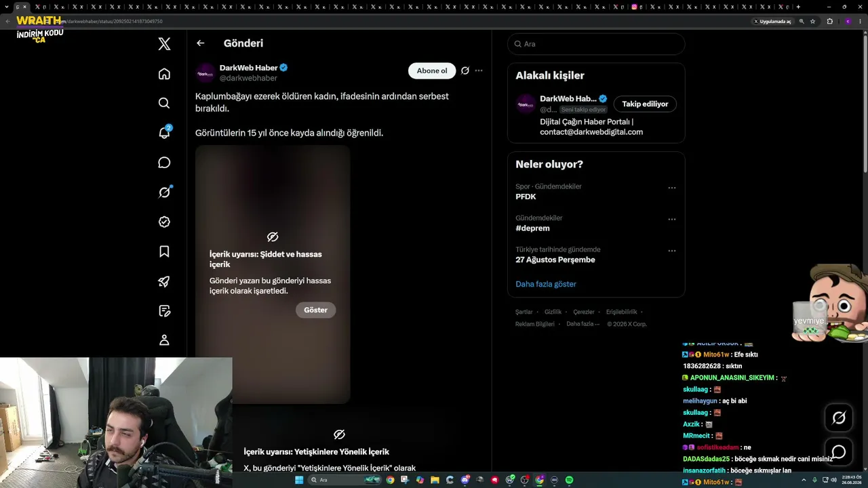
Task: Click the Uygulamada aç button in address bar
Action: (772, 21)
